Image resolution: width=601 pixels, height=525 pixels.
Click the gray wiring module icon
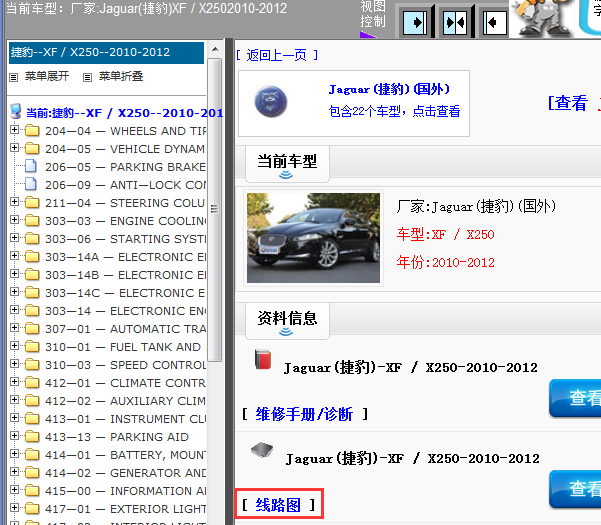coord(262,450)
